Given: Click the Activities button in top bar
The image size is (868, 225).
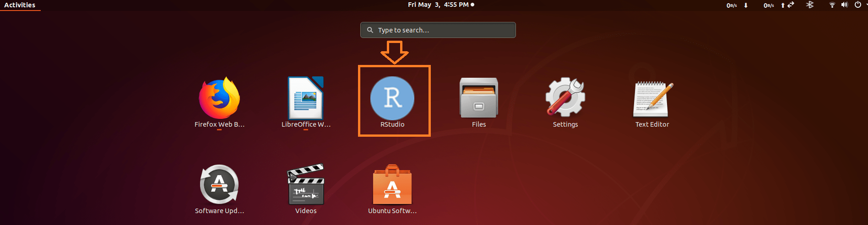Looking at the screenshot, I should point(20,5).
